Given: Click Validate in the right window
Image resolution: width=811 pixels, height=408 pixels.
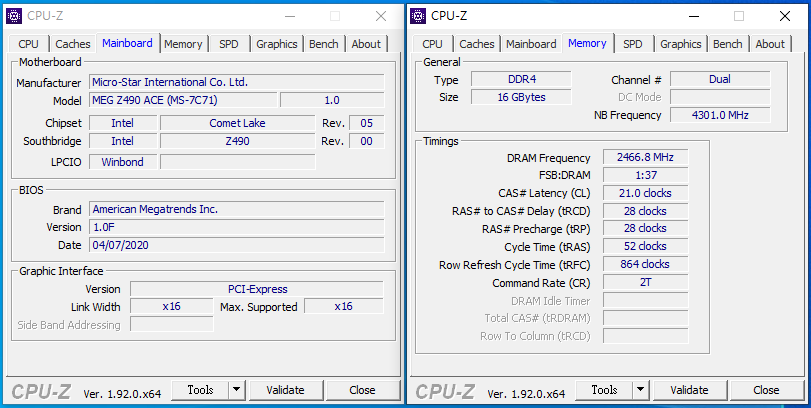Looking at the screenshot, I should [x=689, y=390].
